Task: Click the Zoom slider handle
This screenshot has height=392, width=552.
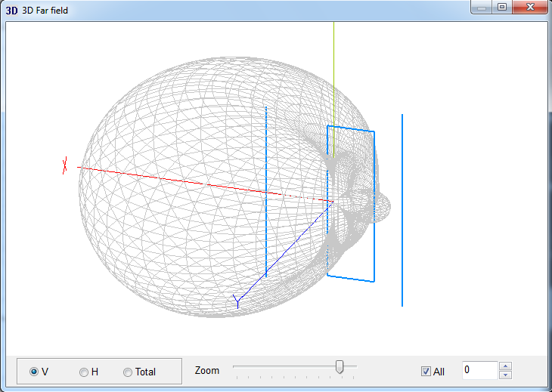Action: pyautogui.click(x=340, y=366)
